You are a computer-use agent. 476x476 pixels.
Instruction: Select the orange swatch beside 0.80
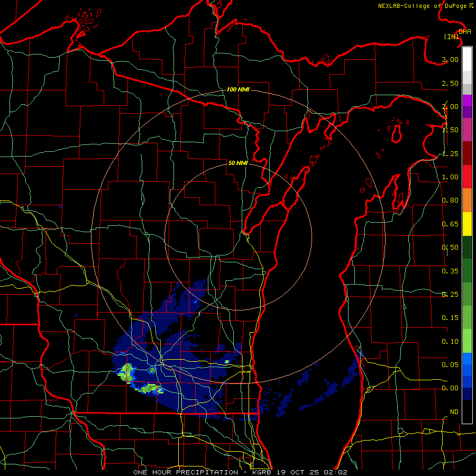(467, 200)
